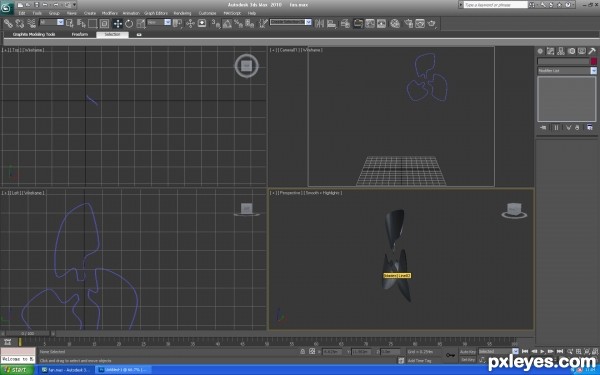Toggle Window/Crossing selection mode
600x375 pixels.
(x=104, y=24)
